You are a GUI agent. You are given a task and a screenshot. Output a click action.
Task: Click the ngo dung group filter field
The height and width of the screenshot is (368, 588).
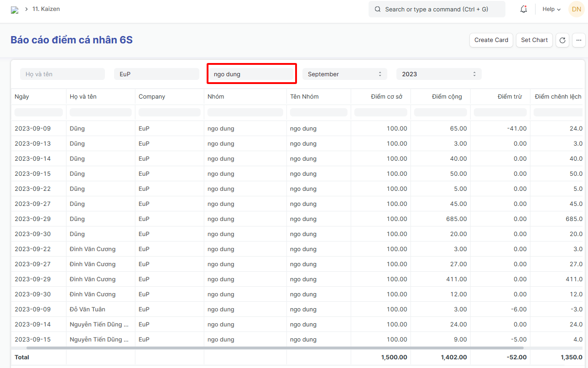[251, 74]
